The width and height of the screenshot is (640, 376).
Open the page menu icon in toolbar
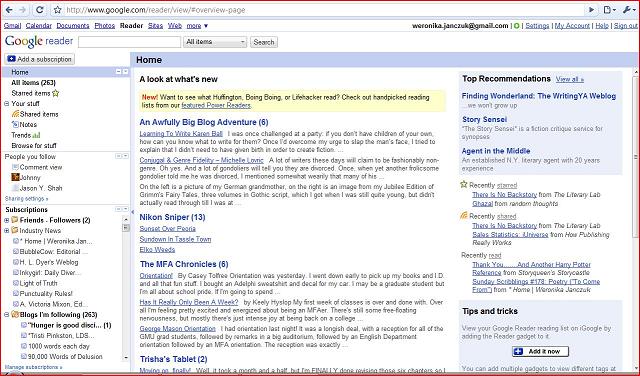click(609, 10)
